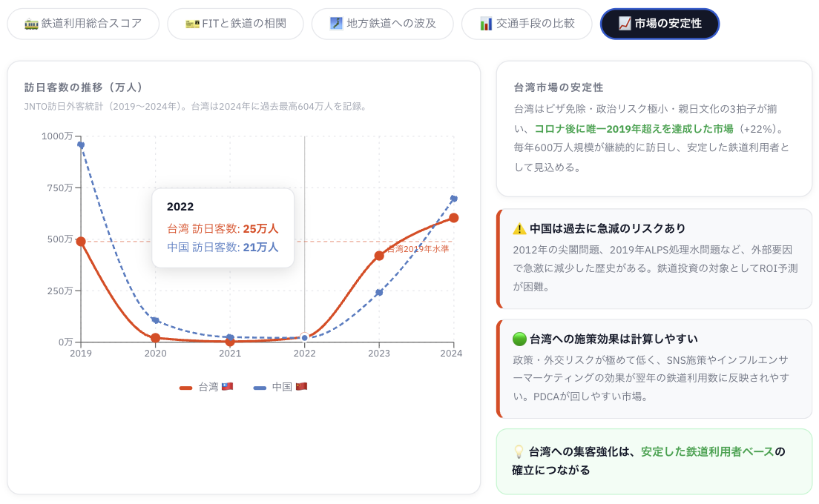Click the 中国 2019 data point on the chart
This screenshot has width=819, height=504.
click(81, 145)
